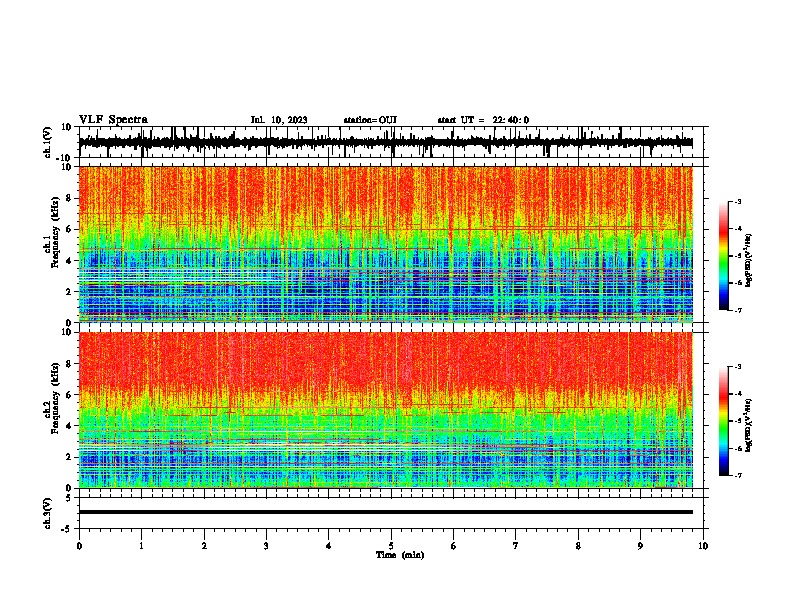Select the date text "Jul 10, 2023"
This screenshot has height=612, width=792.
pos(279,120)
